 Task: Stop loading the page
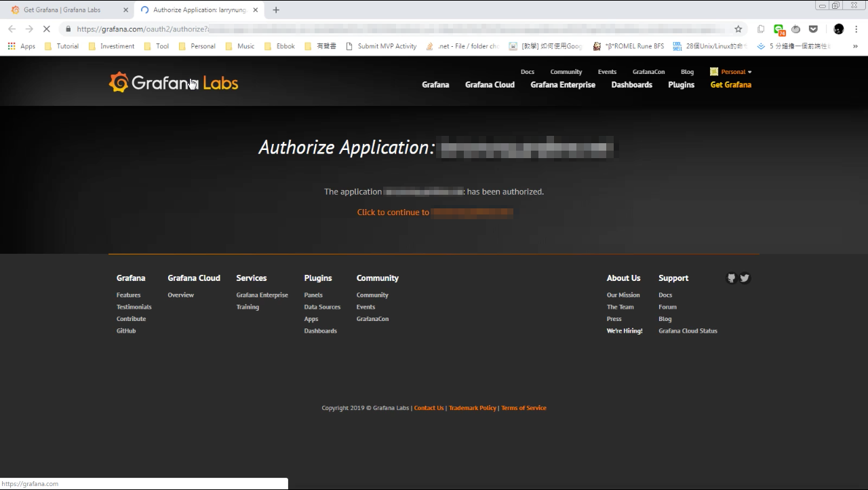pyautogui.click(x=46, y=29)
